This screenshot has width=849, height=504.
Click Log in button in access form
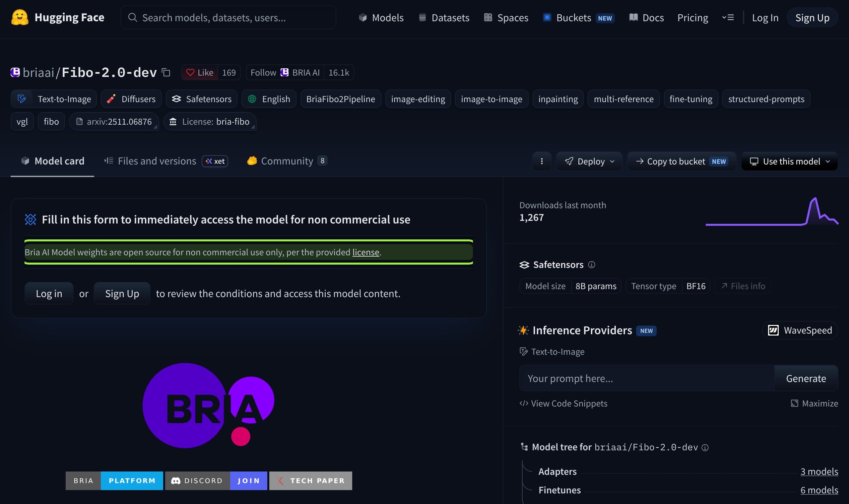point(49,293)
